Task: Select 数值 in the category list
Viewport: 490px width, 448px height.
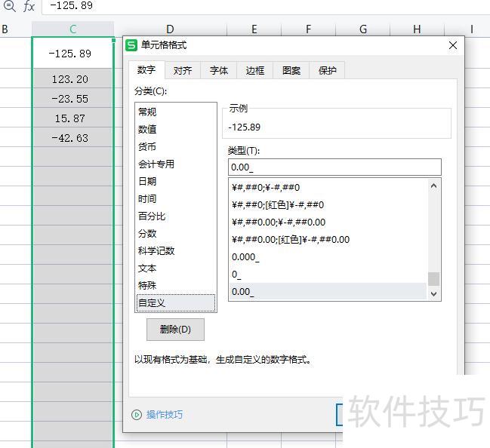Action: (x=148, y=129)
